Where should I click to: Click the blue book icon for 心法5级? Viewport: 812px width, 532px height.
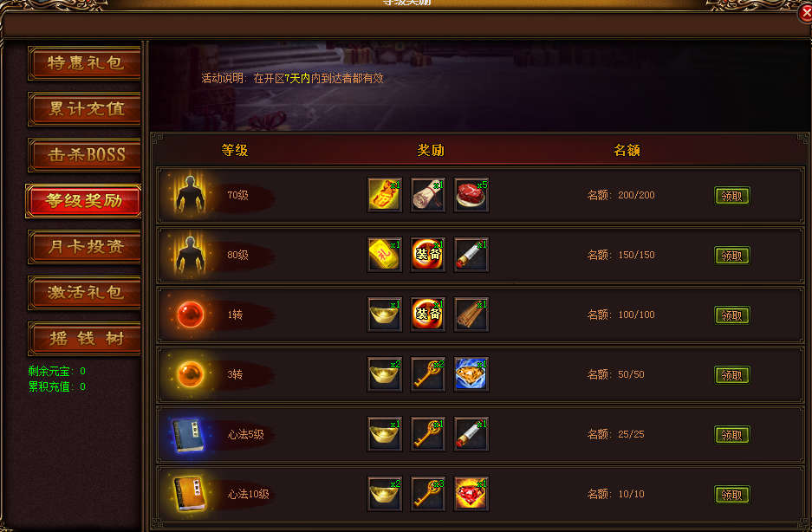pyautogui.click(x=189, y=435)
